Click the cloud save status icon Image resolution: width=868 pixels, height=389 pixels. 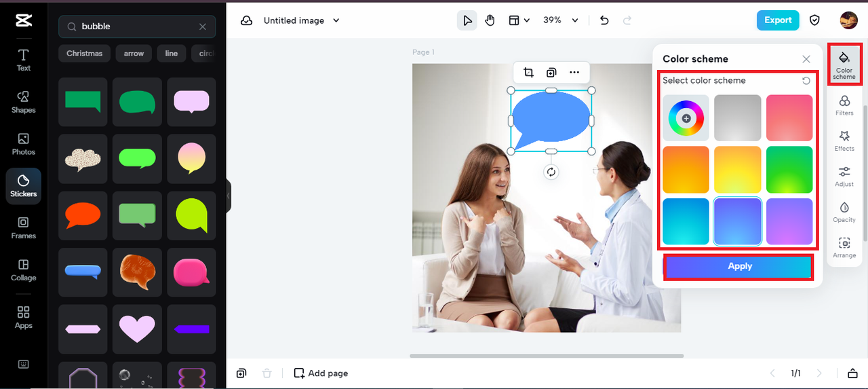click(x=247, y=20)
